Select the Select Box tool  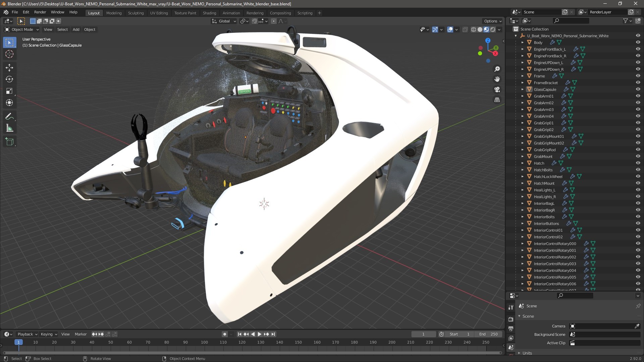pyautogui.click(x=9, y=43)
